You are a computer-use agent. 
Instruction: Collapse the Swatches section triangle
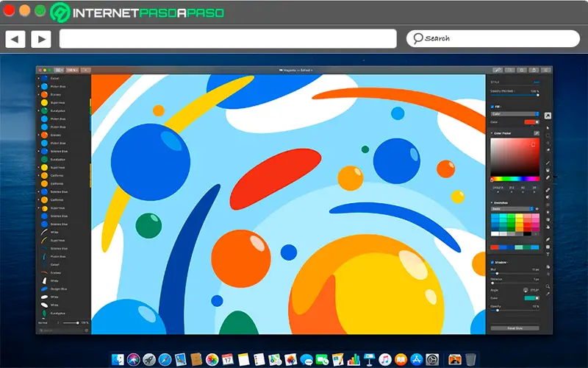click(x=491, y=203)
